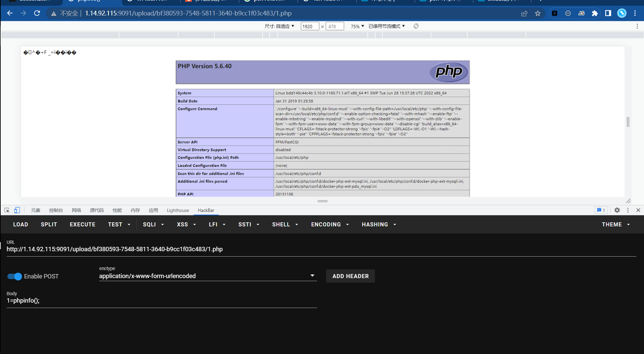Share this page via share icon
This screenshot has width=644, height=354.
click(x=524, y=13)
